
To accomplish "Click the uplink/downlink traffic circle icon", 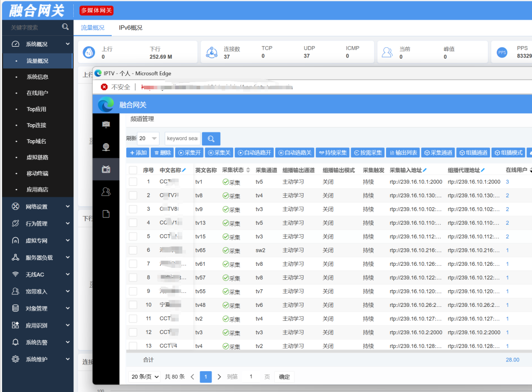I will pyautogui.click(x=89, y=52).
